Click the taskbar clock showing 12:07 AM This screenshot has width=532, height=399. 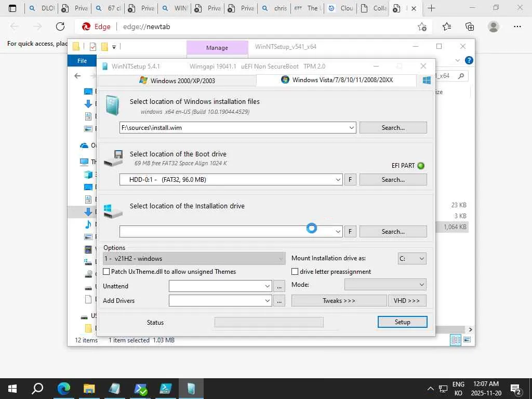pos(486,389)
